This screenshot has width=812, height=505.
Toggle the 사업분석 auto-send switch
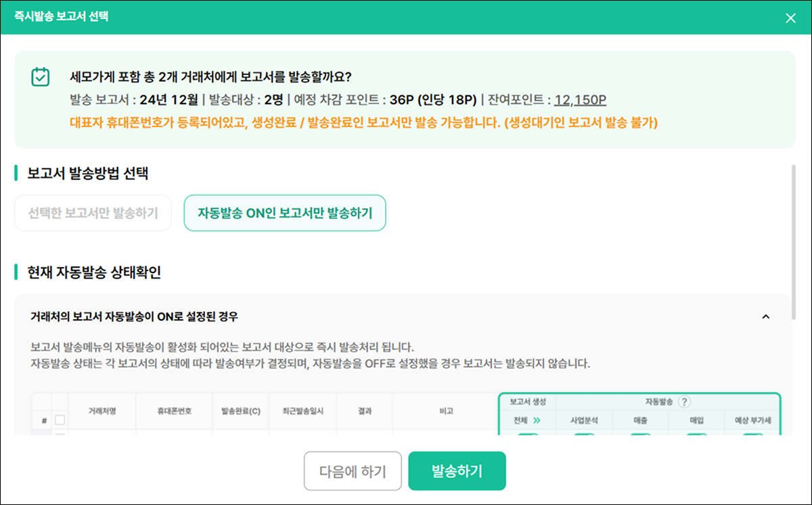pos(584,433)
